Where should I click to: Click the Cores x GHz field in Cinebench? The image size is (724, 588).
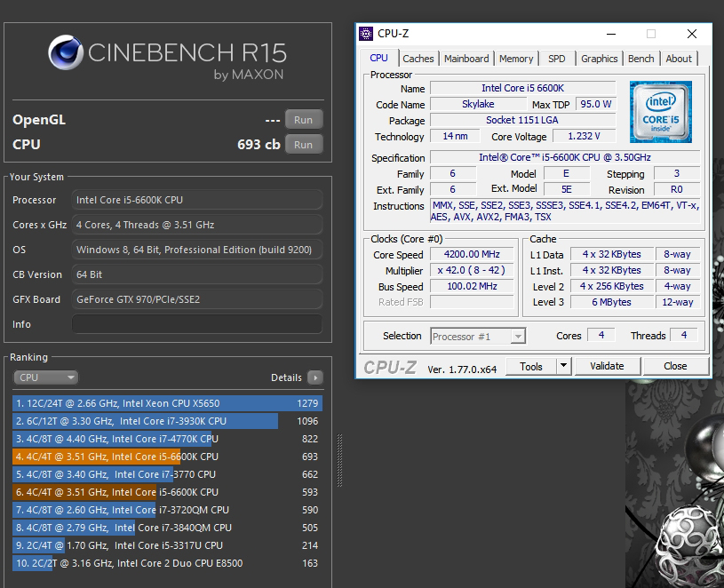(x=197, y=225)
